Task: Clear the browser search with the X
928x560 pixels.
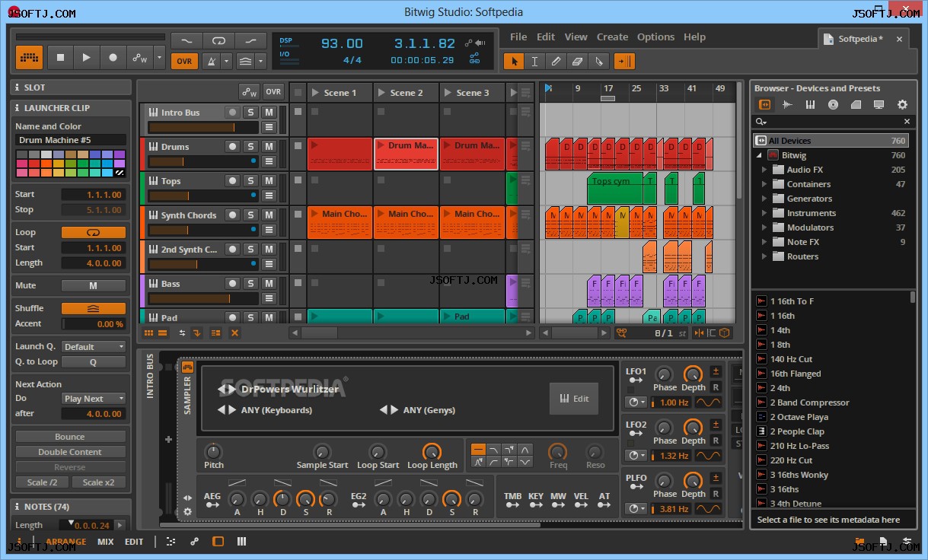Action: 907,122
